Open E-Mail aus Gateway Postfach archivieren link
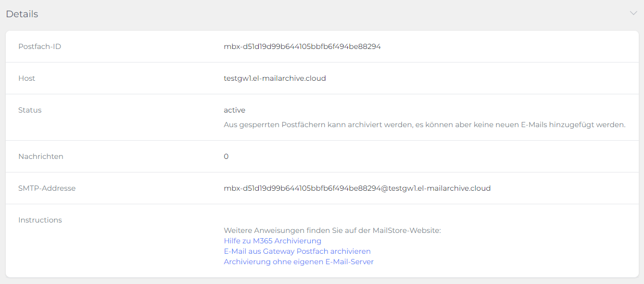 tap(297, 251)
